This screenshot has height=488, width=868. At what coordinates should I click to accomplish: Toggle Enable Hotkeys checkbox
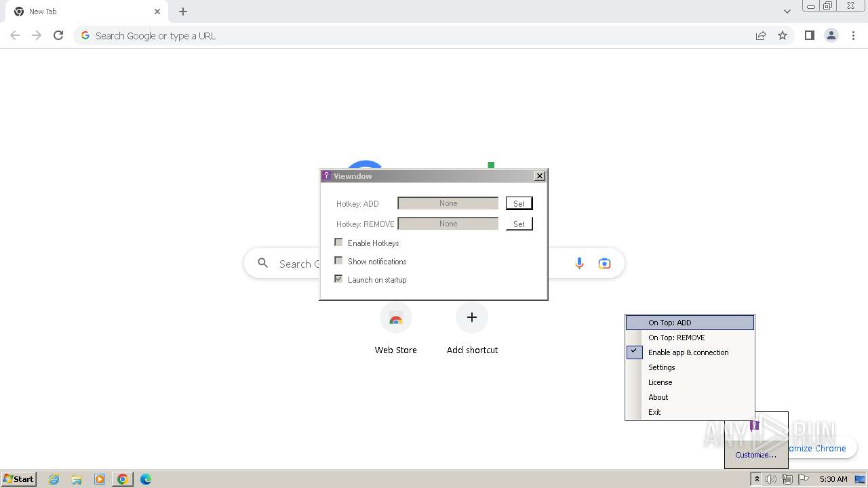click(x=338, y=243)
